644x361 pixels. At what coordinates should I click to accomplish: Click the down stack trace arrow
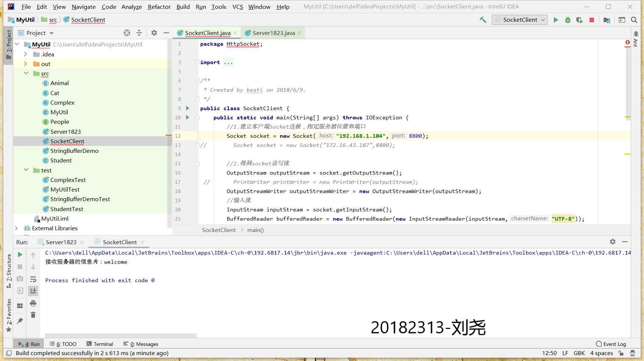click(x=33, y=267)
